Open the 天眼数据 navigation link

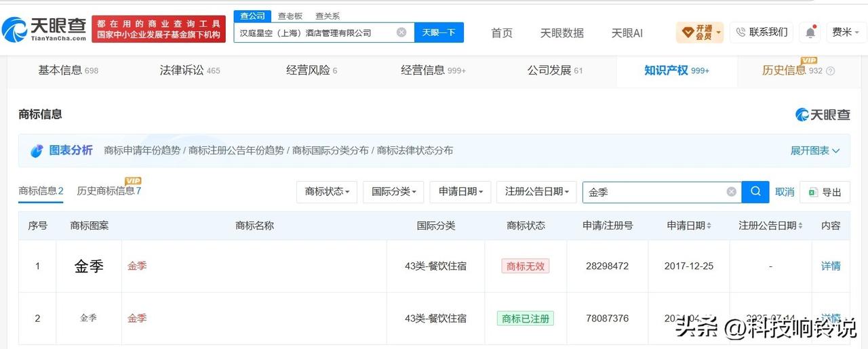tap(561, 33)
